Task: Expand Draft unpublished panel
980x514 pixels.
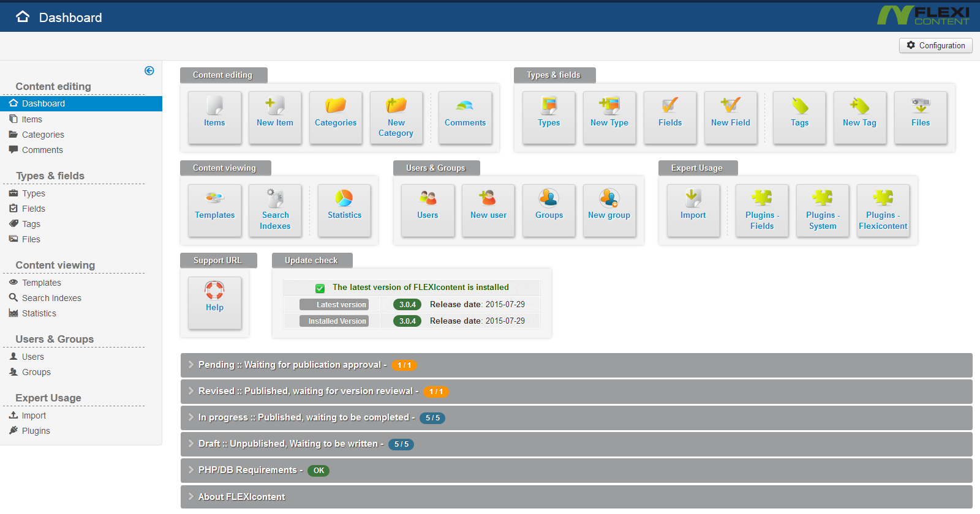Action: click(x=576, y=444)
